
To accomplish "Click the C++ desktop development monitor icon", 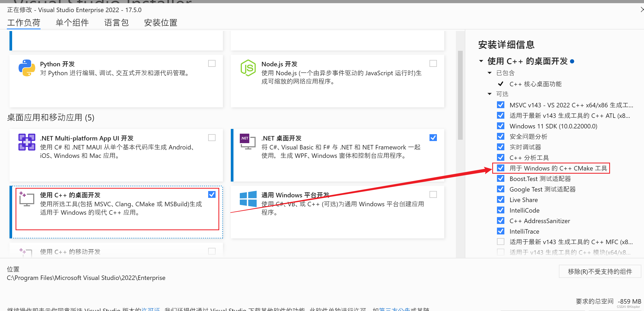I will coord(27,199).
